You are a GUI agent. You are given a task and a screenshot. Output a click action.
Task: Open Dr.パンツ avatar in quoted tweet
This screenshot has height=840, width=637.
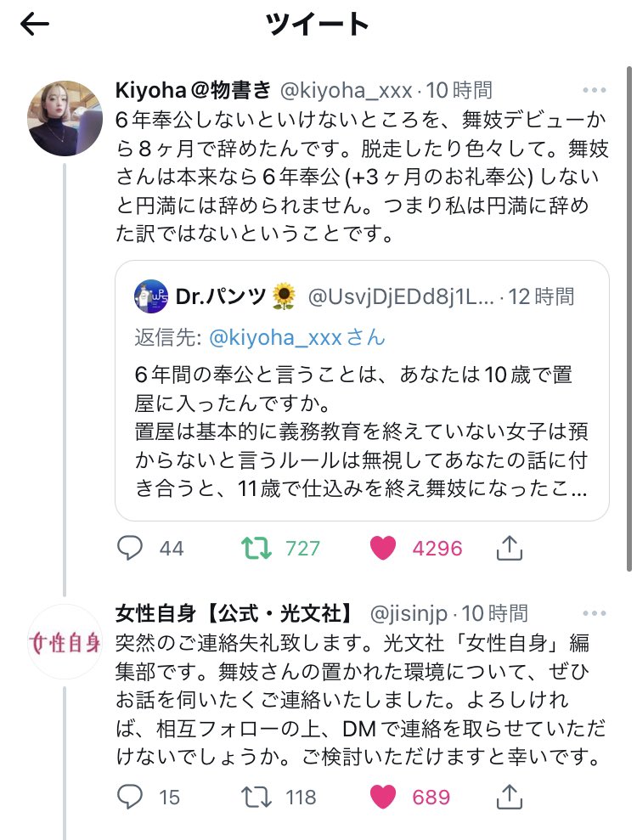click(x=151, y=296)
